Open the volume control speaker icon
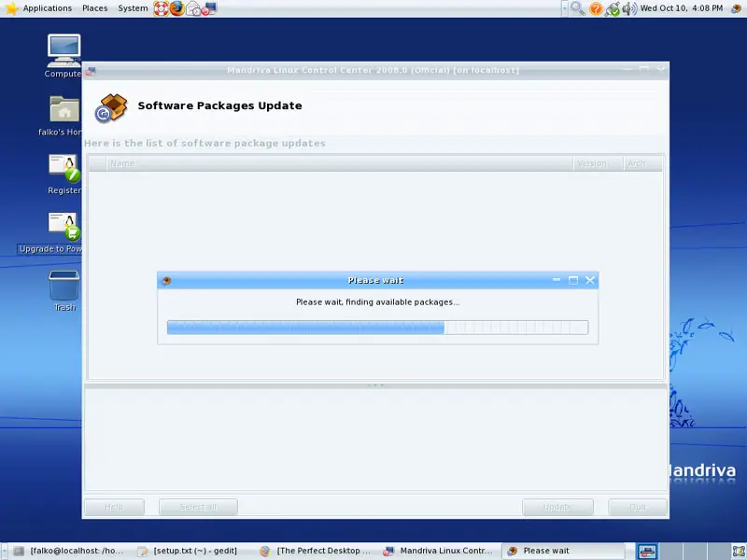The height and width of the screenshot is (560, 747). [x=628, y=8]
